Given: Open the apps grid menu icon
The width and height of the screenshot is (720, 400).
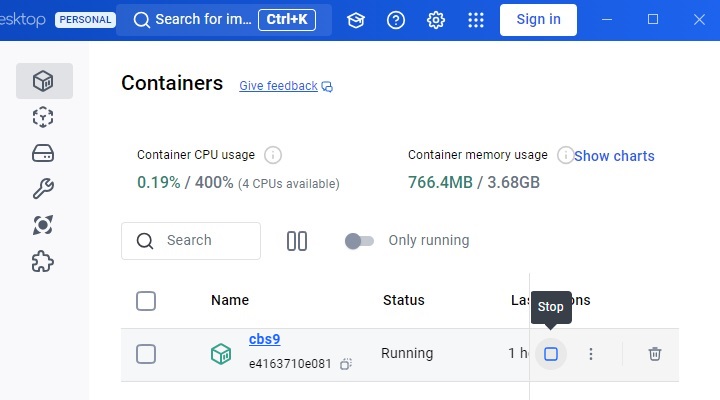Looking at the screenshot, I should pyautogui.click(x=476, y=20).
